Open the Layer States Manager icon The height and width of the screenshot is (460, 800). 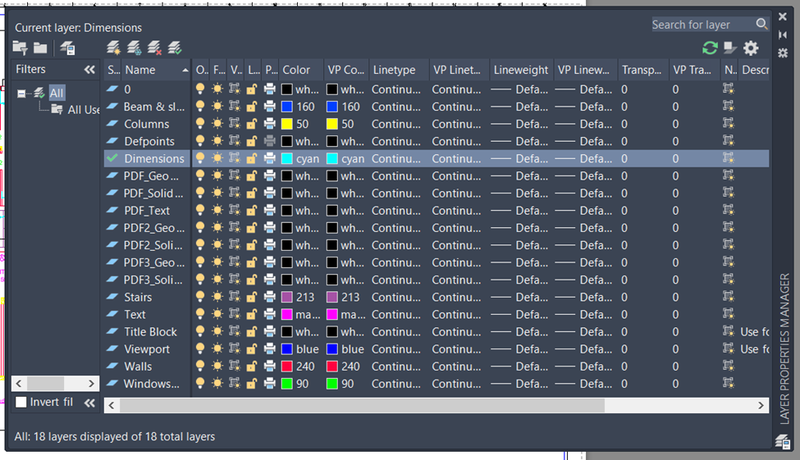point(67,48)
